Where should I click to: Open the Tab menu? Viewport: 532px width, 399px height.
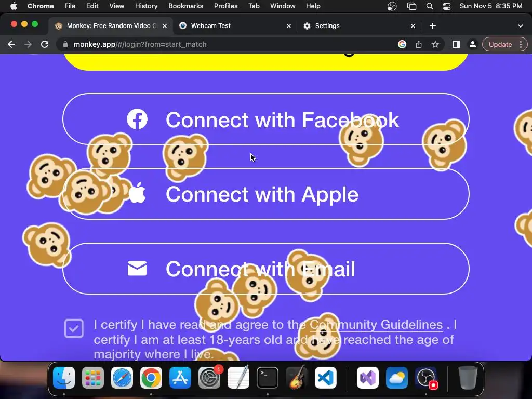tap(254, 6)
